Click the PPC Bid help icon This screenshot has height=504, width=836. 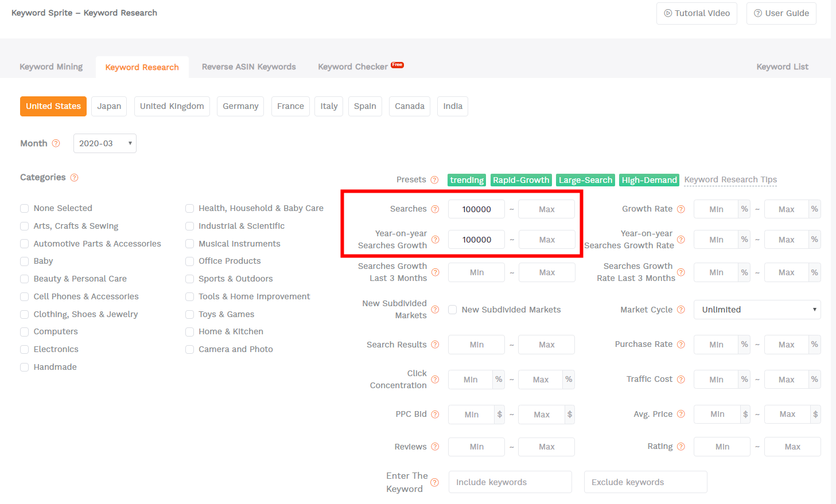(435, 415)
